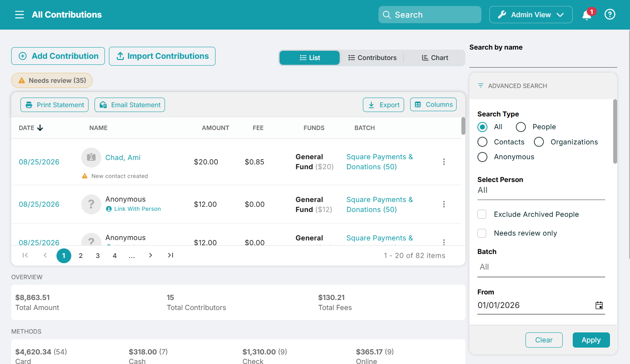Click the Needs review warning triangle icon
Screen dimensions: 630x364
coord(22,80)
